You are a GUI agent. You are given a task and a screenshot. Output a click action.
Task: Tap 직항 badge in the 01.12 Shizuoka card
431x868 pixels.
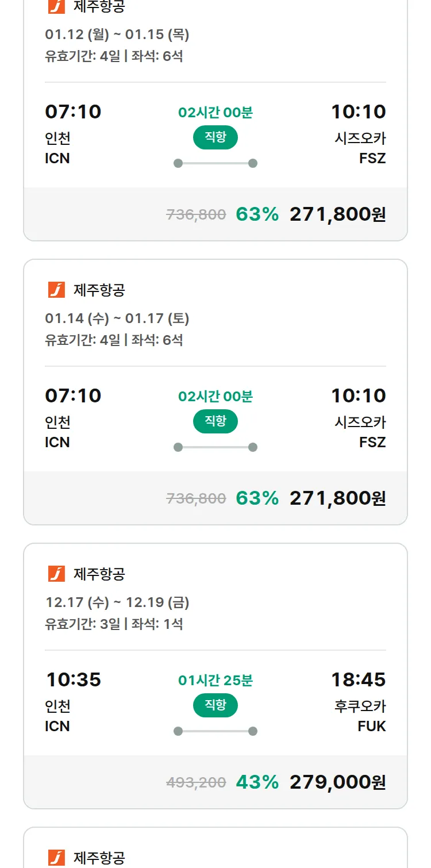[215, 137]
